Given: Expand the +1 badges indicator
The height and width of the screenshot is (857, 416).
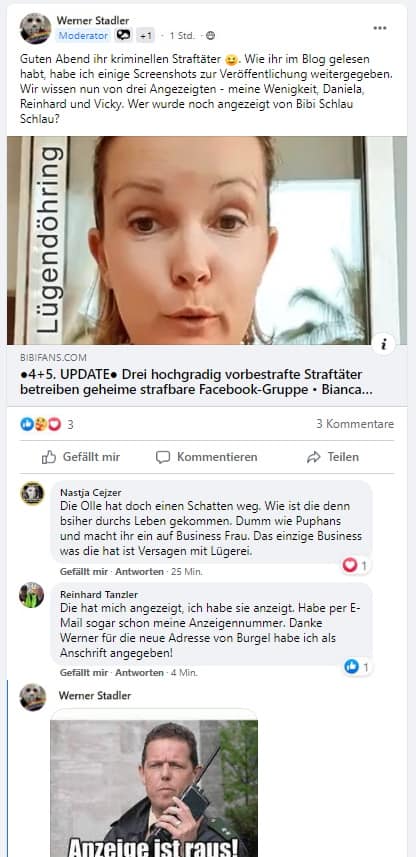Looking at the screenshot, I should point(145,36).
